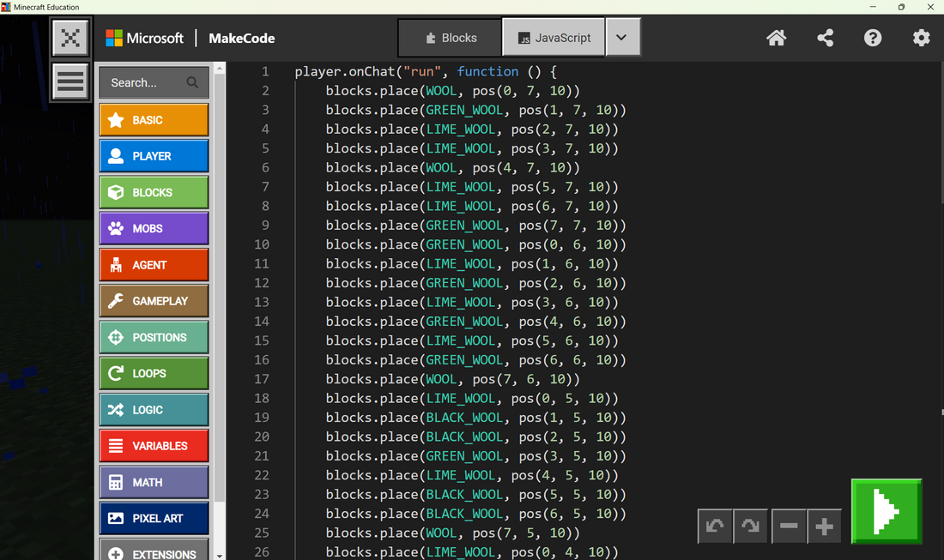Expand the language dropdown next to JavaScript
Screen dimensions: 944x560
[623, 38]
